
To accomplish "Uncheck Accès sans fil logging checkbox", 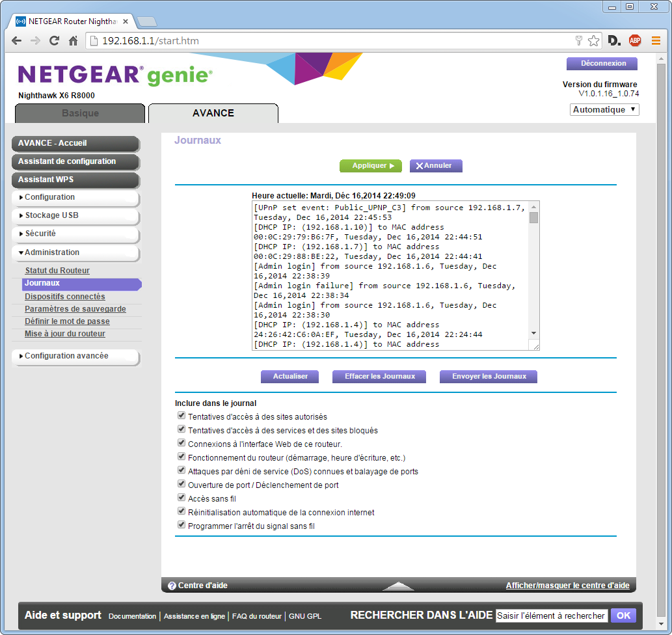I will [181, 498].
